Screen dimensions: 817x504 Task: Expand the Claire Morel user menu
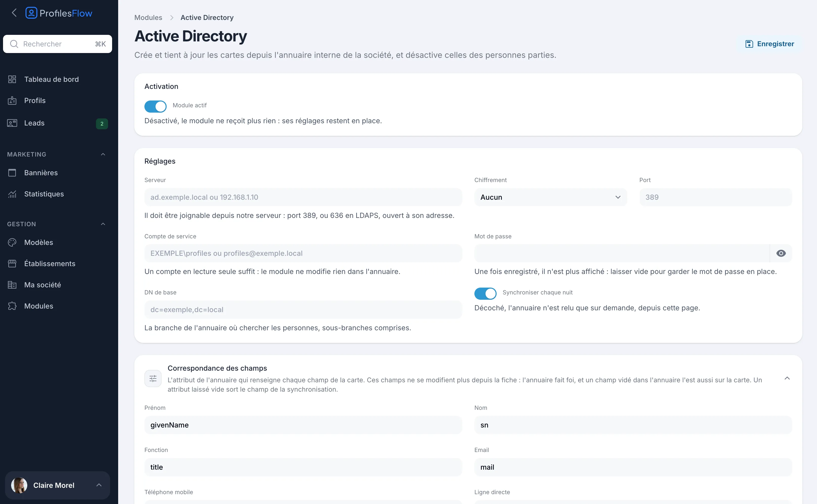point(99,485)
